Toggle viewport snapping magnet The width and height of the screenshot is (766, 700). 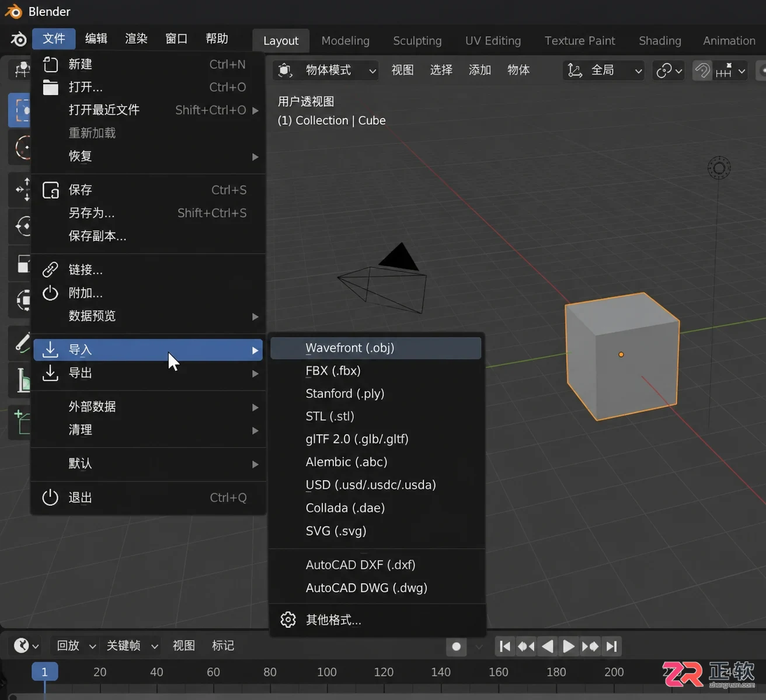pos(702,71)
